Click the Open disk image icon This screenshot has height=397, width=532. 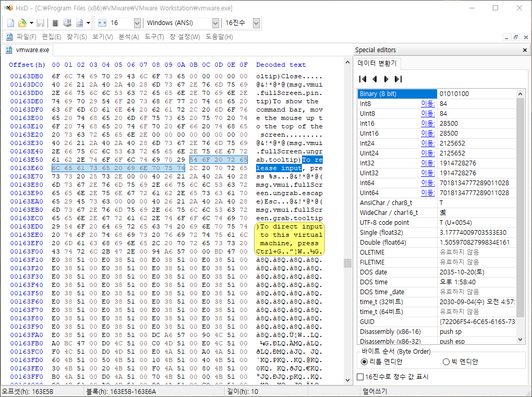[x=79, y=23]
